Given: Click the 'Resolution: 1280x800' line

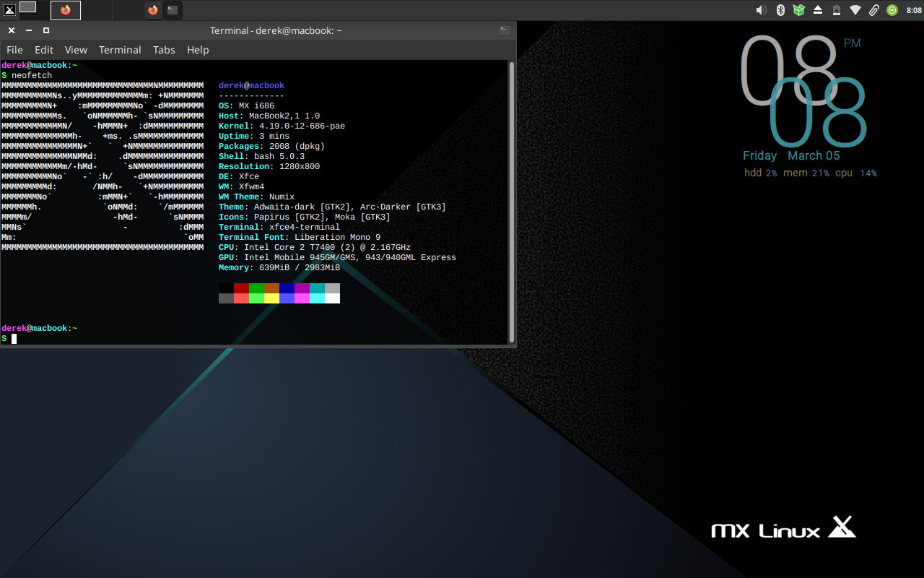Looking at the screenshot, I should [x=269, y=166].
